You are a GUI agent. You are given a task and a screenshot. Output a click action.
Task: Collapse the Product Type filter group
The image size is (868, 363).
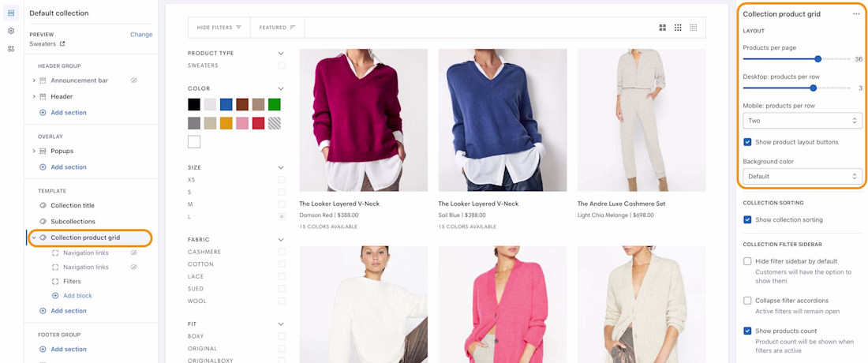pyautogui.click(x=281, y=54)
